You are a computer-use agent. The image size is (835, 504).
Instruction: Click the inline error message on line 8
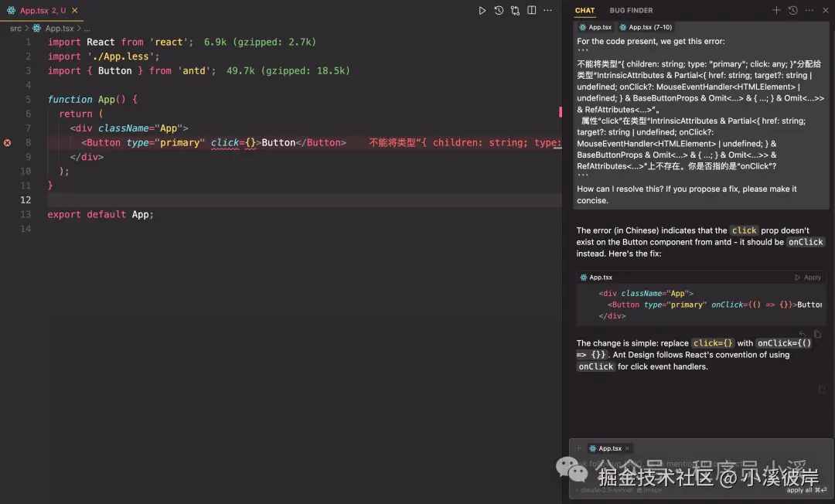point(465,143)
